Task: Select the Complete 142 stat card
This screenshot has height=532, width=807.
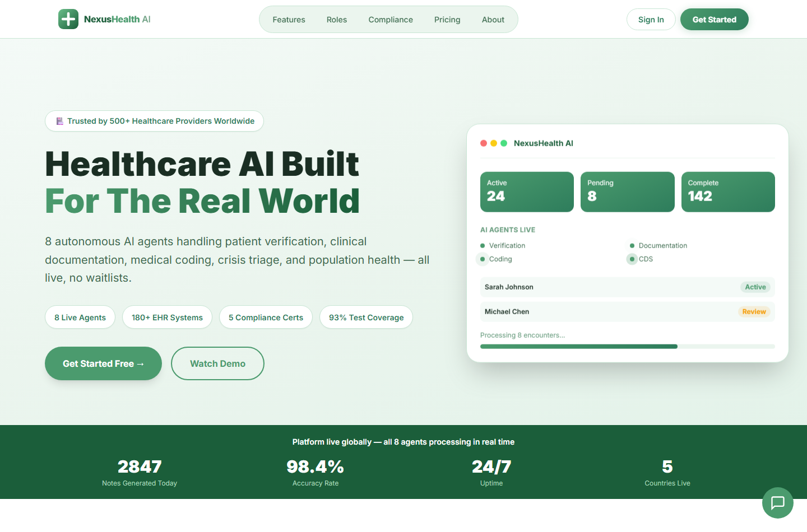Action: (728, 192)
